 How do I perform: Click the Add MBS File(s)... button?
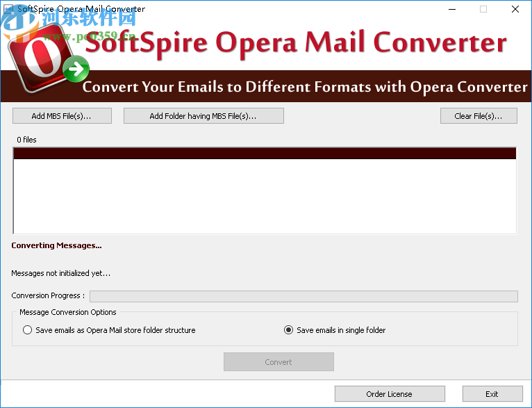[x=62, y=116]
